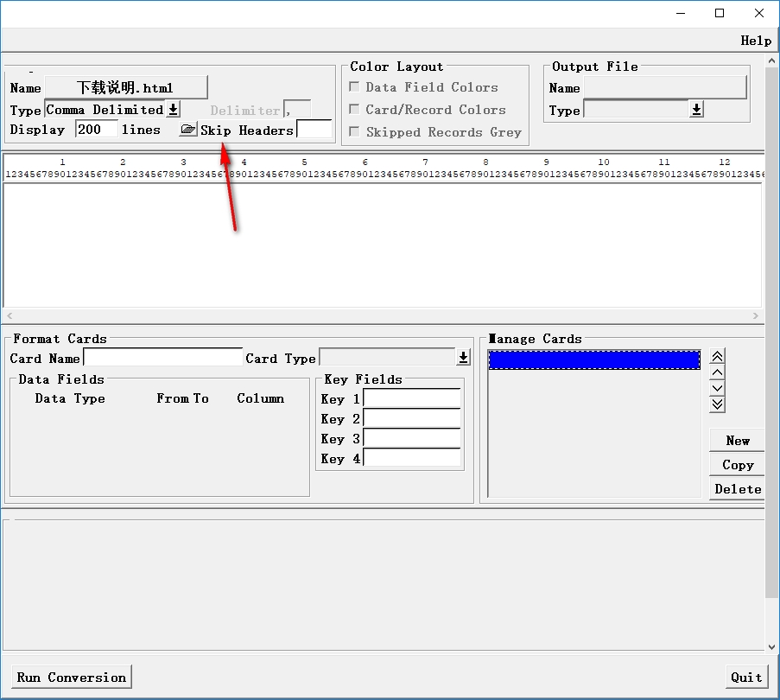Click the input file name button 下载说明.html
The width and height of the screenshot is (780, 700).
126,87
